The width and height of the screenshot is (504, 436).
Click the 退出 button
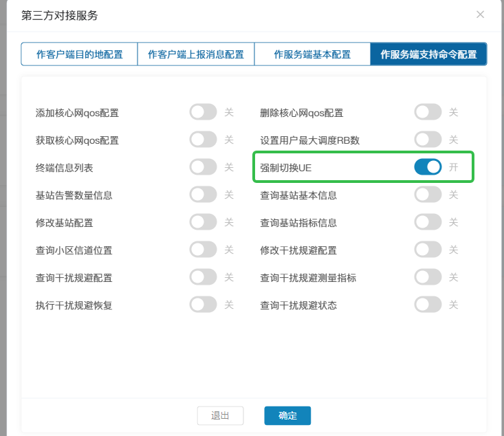220,415
